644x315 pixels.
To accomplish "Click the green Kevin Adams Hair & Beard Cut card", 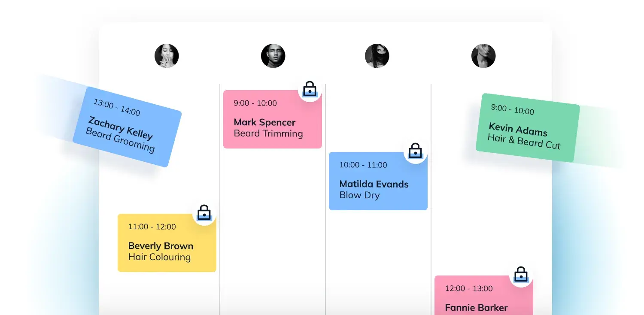I will click(528, 128).
